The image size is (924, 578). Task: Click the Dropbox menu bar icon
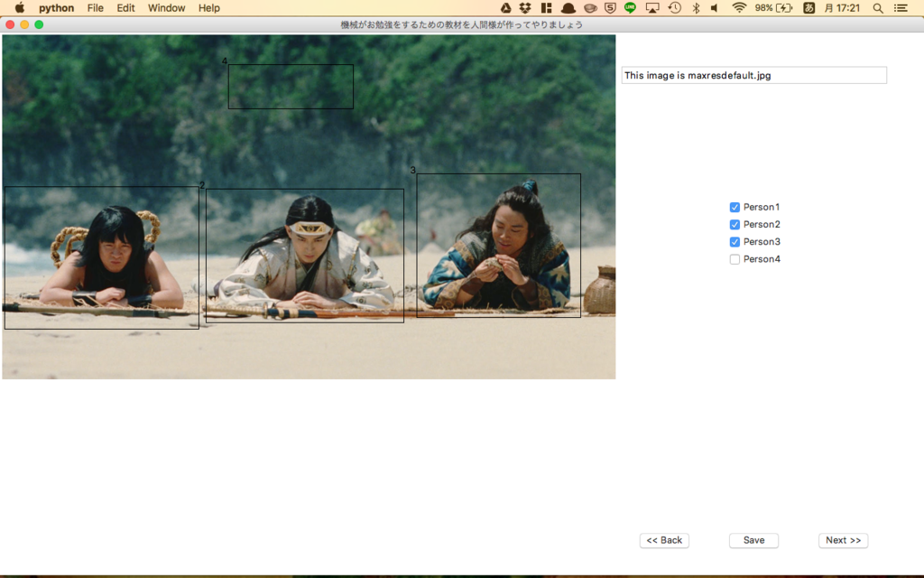tap(525, 7)
